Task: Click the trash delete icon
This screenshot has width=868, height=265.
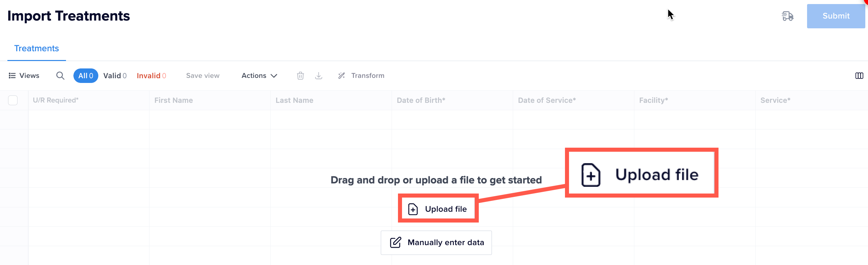Action: point(300,76)
